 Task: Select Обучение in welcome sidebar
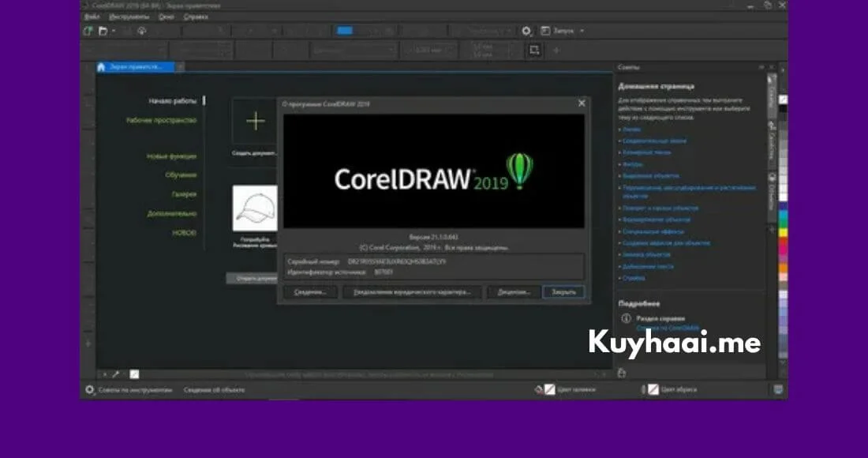point(181,175)
